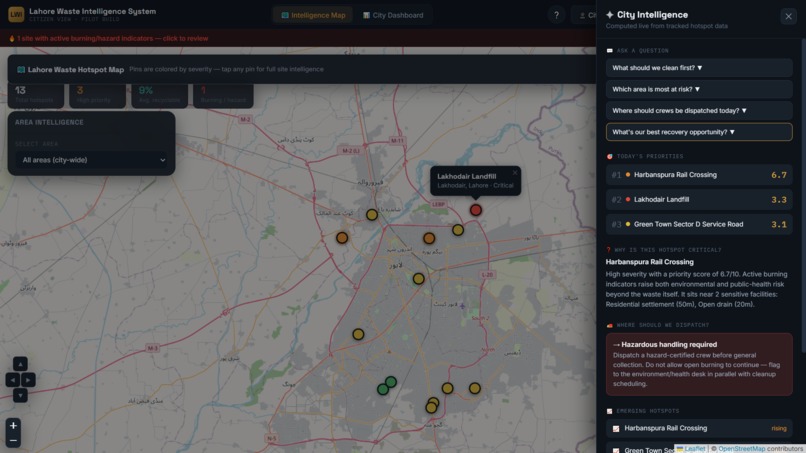Select priority #3 Green Town Sector D Service Road

[x=699, y=224]
